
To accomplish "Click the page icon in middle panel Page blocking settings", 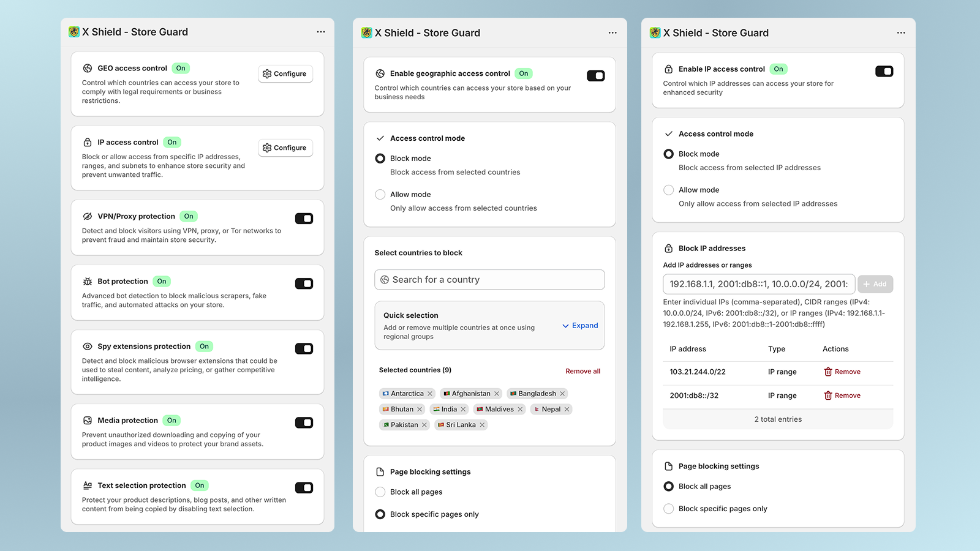I will click(380, 472).
